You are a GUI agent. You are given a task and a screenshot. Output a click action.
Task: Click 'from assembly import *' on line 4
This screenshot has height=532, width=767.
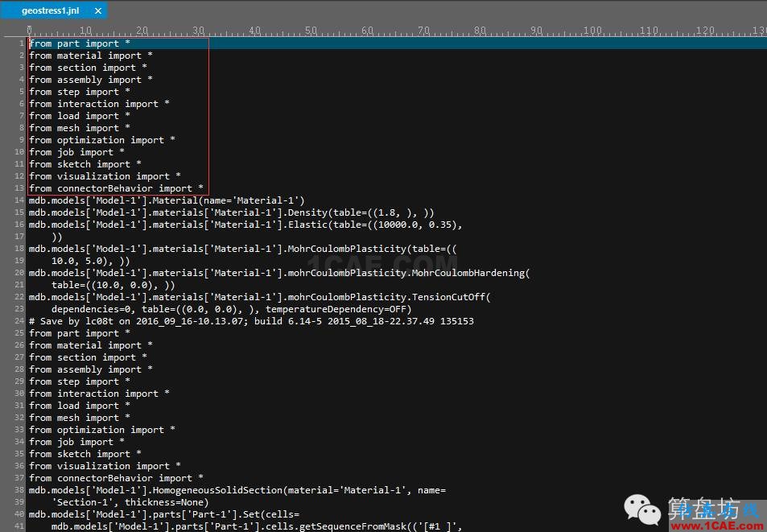click(90, 80)
